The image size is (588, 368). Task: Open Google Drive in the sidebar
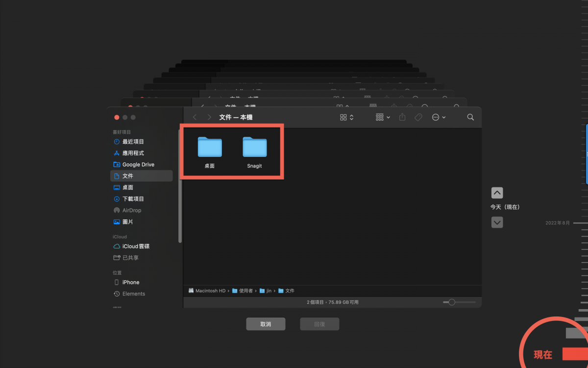142,164
